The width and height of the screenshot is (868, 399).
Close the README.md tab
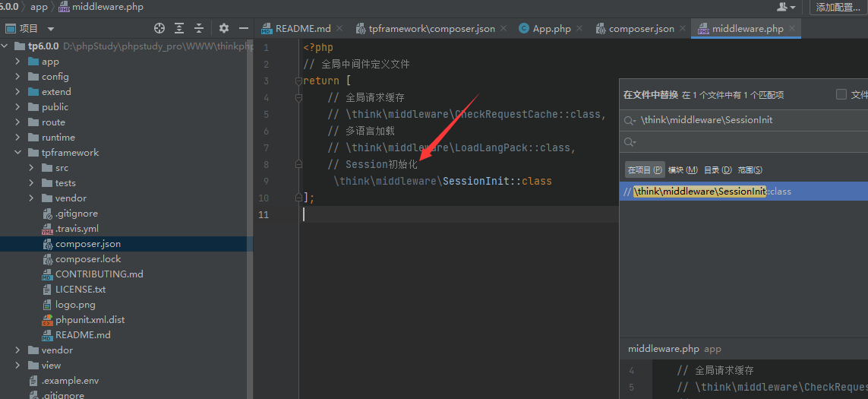(339, 28)
